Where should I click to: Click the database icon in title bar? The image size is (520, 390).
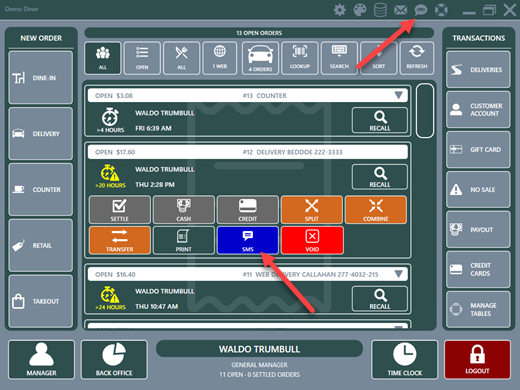[380, 10]
